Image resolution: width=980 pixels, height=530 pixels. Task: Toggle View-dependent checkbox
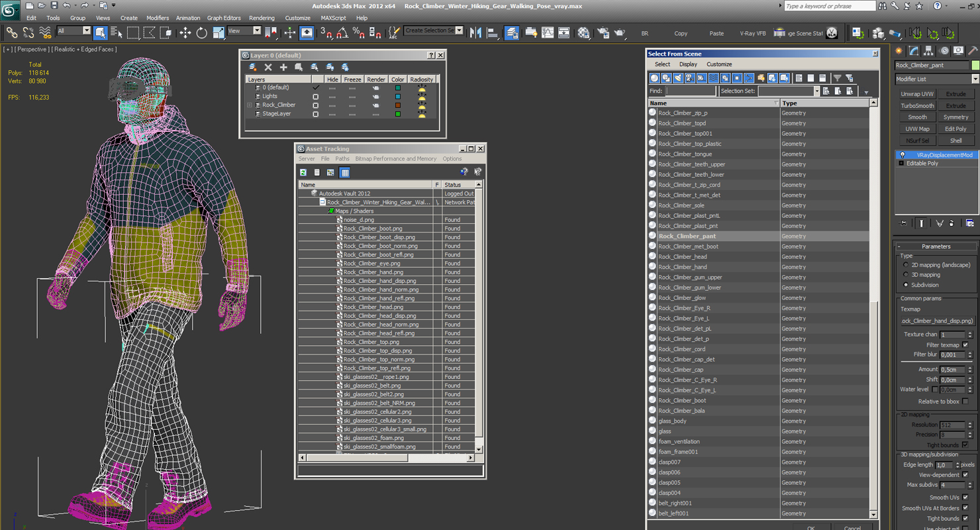pyautogui.click(x=965, y=475)
